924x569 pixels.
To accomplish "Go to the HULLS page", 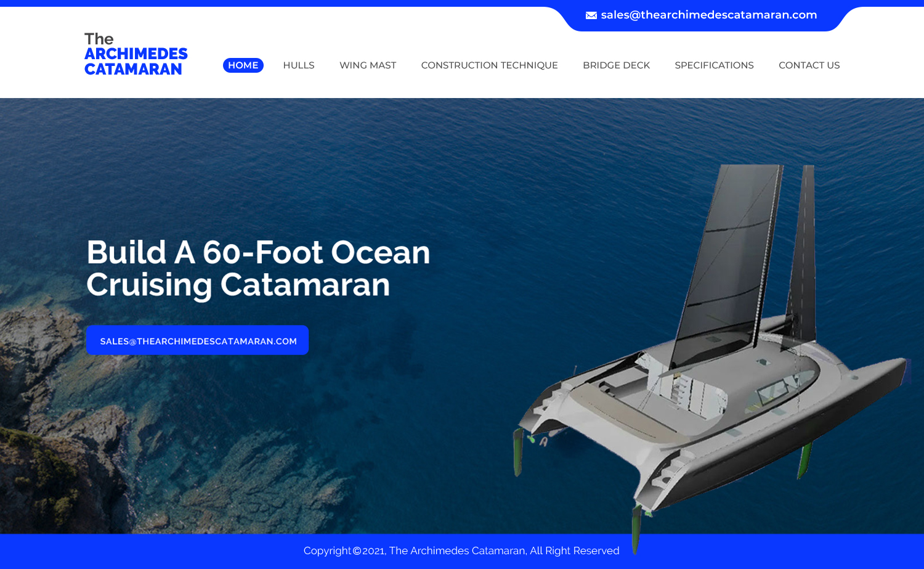I will [299, 65].
